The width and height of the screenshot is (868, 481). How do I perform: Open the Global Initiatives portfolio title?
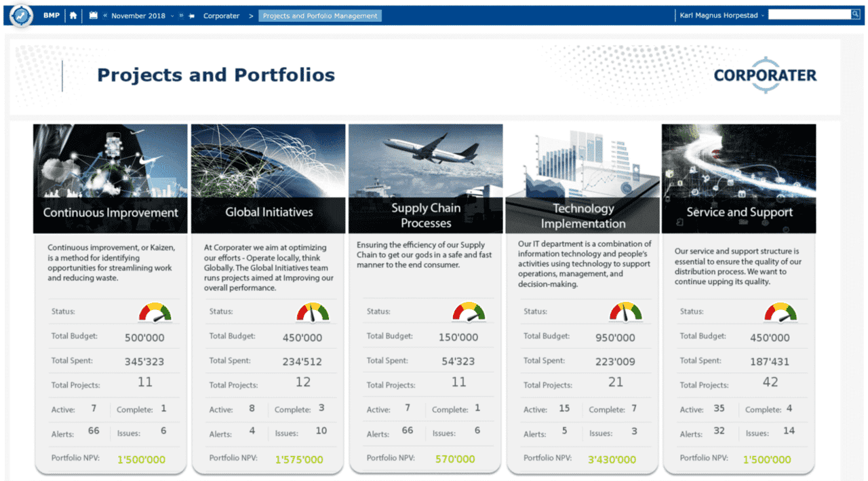pos(269,212)
